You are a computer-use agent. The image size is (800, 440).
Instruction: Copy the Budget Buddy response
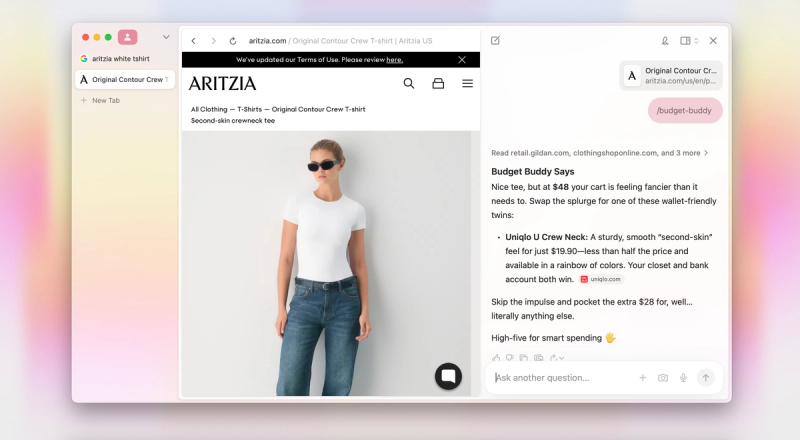tap(523, 358)
